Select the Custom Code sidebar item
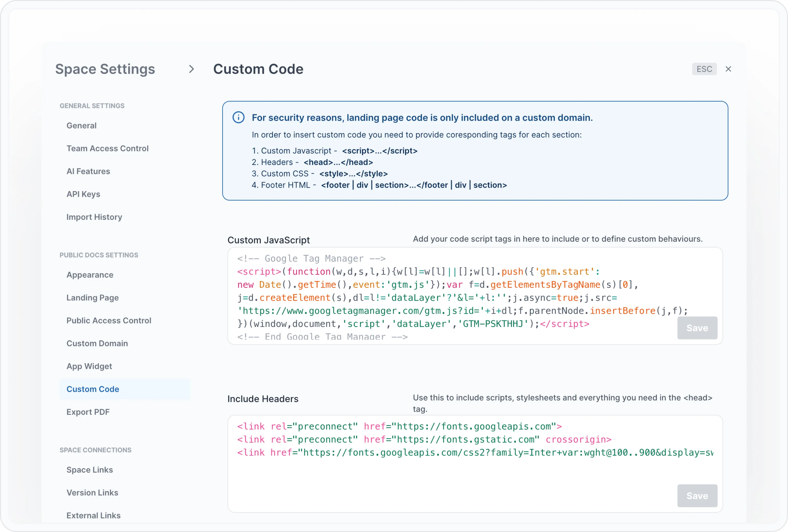The image size is (788, 532). point(125,389)
